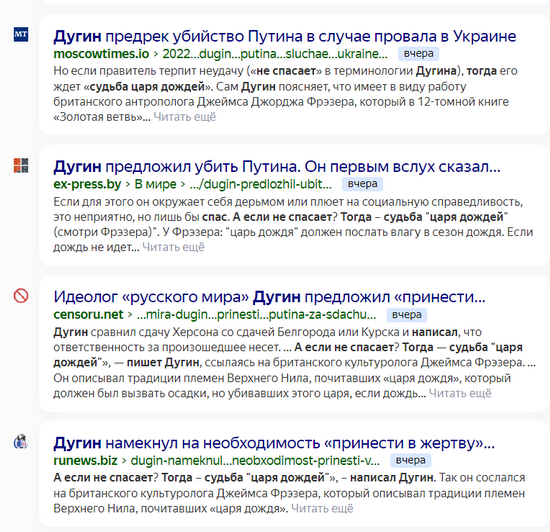
Task: Click the runews.biz globe favicon
Action: (x=21, y=442)
